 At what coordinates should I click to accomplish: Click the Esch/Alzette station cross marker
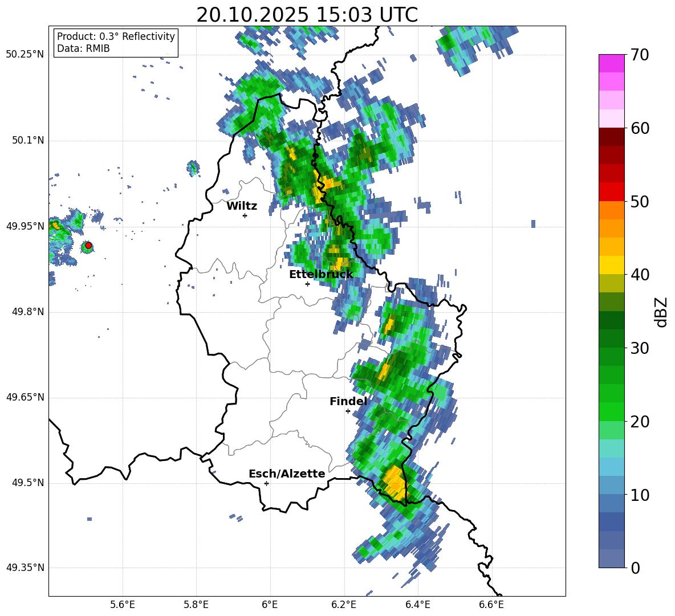tap(266, 483)
